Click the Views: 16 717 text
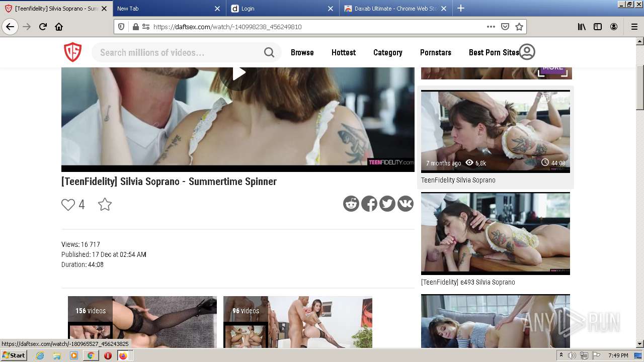Screen dimensions: 644x362 tap(80, 244)
